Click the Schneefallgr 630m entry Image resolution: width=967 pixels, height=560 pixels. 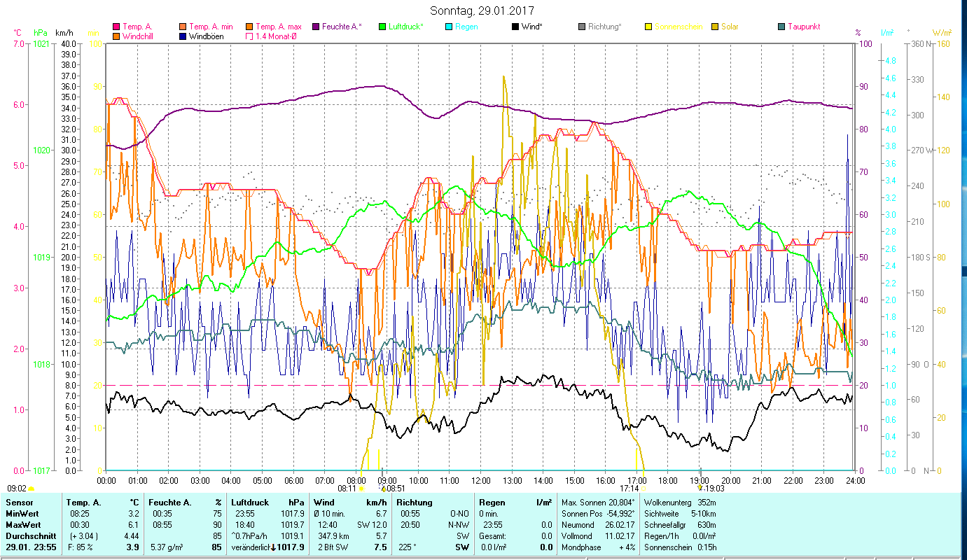pyautogui.click(x=679, y=524)
